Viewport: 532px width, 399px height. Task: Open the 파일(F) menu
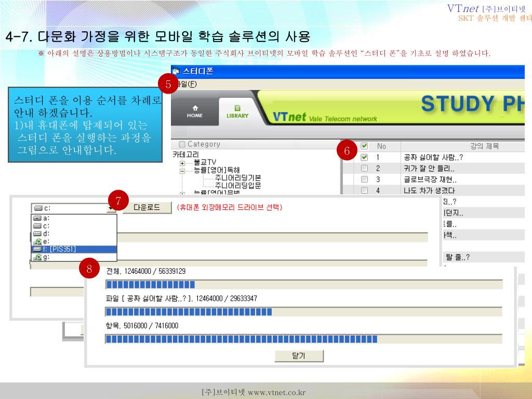[187, 84]
